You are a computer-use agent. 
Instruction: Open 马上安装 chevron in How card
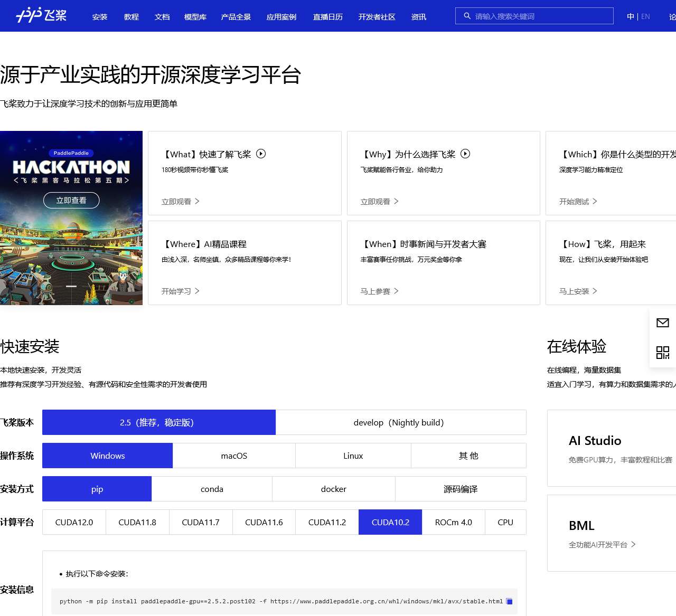pos(595,291)
